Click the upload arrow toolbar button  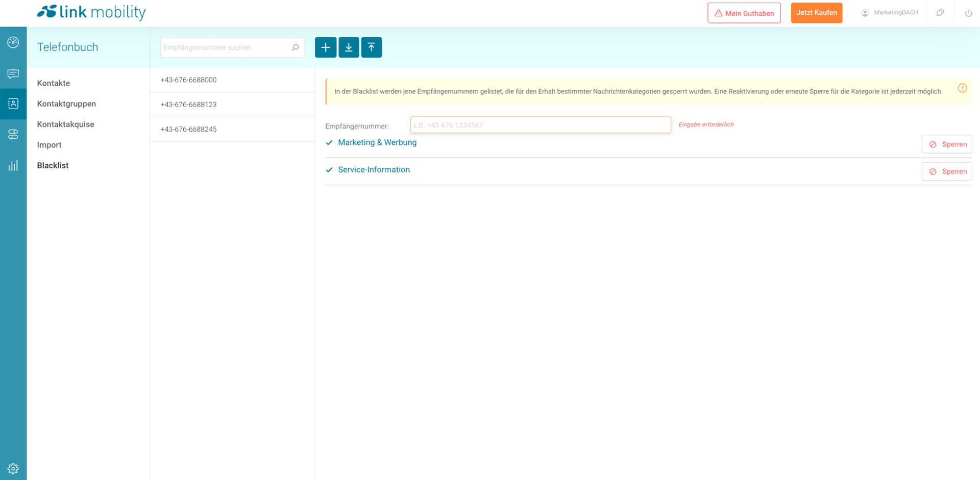pyautogui.click(x=372, y=47)
